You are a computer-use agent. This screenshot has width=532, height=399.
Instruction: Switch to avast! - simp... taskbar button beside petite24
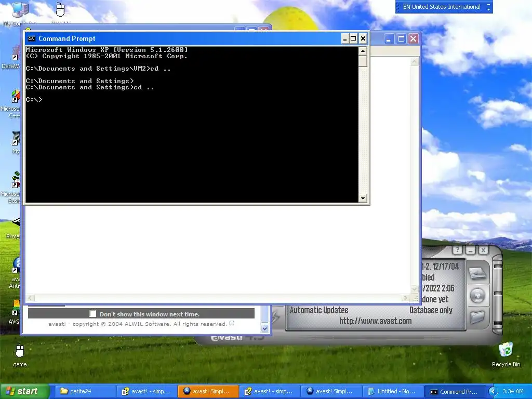pos(146,392)
